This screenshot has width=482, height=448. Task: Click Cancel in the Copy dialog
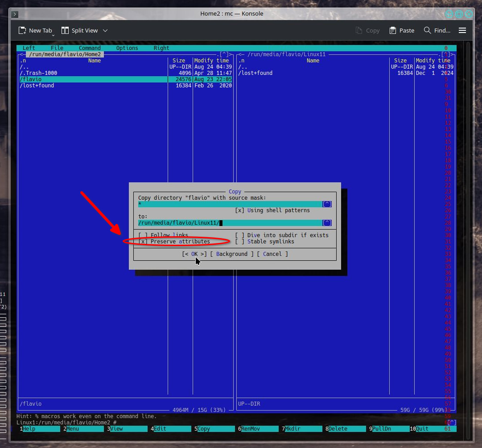coord(272,254)
